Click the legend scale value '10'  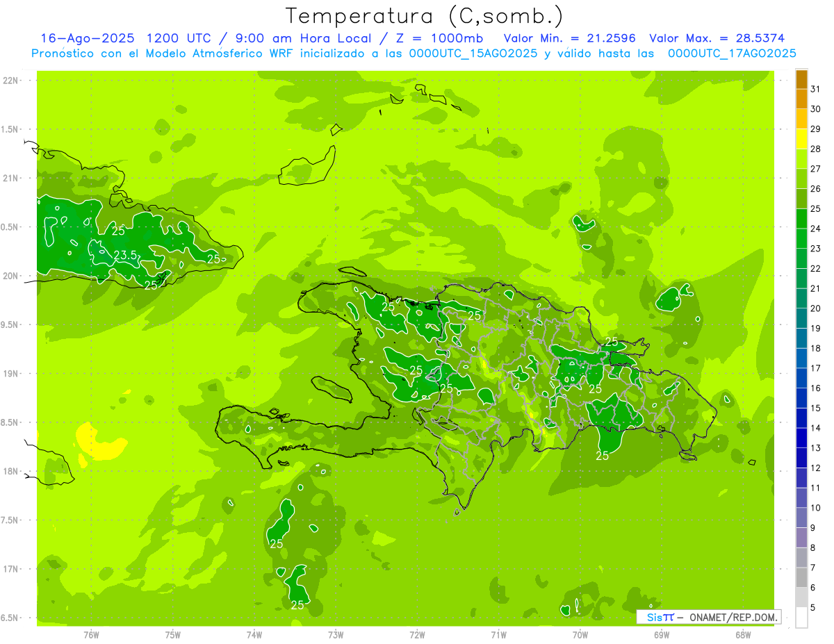click(815, 508)
